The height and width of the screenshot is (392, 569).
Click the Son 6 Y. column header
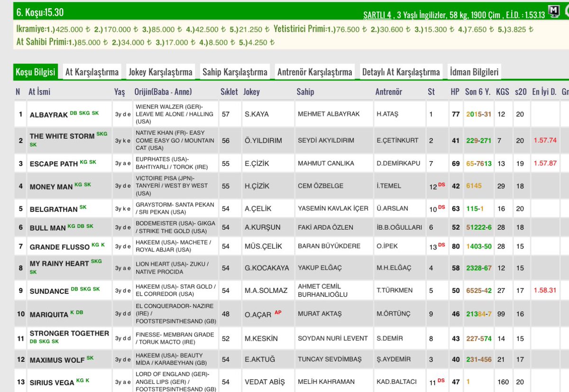click(477, 92)
